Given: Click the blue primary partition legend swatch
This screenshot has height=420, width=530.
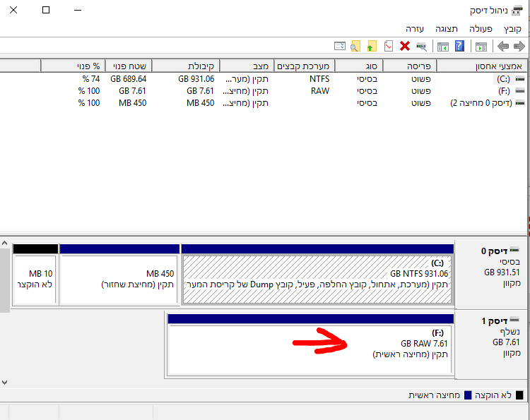Looking at the screenshot, I should tap(468, 395).
